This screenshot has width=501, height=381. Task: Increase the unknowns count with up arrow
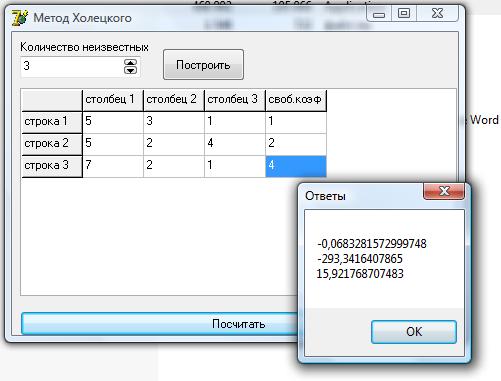[130, 63]
